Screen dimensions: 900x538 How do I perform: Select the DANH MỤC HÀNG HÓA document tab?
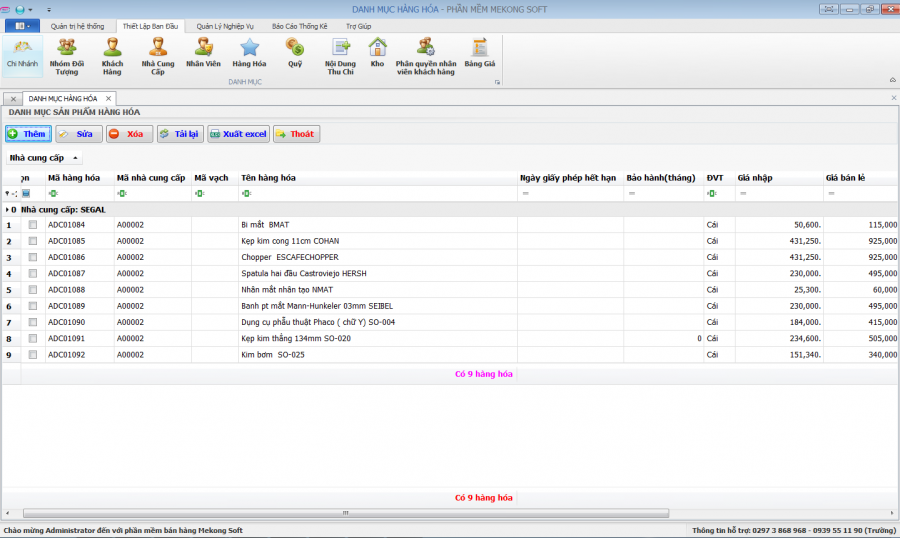tap(63, 99)
